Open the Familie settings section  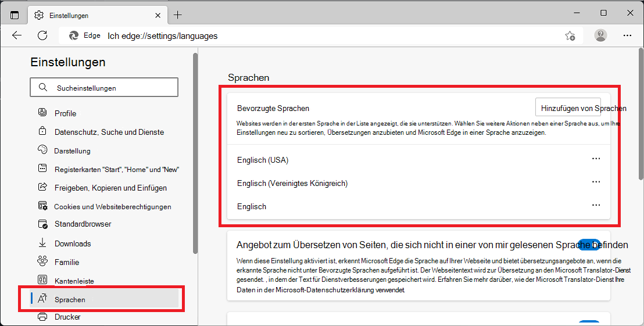click(x=67, y=262)
